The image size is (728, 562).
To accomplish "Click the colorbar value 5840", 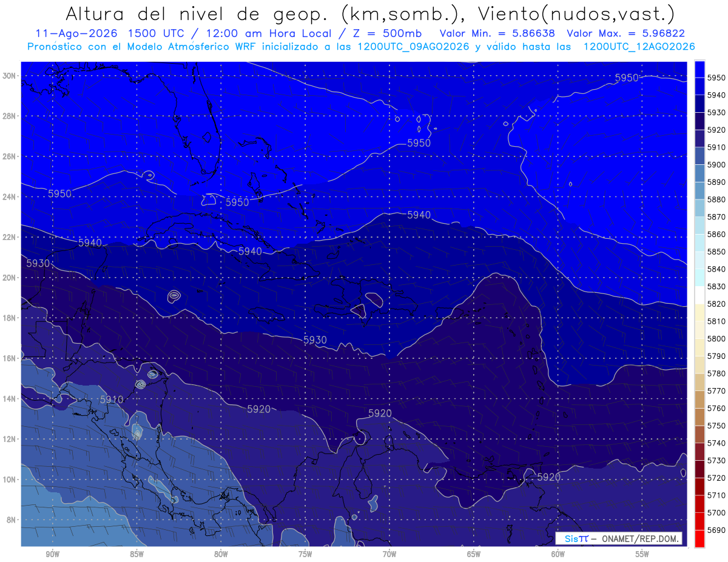I will [x=716, y=269].
